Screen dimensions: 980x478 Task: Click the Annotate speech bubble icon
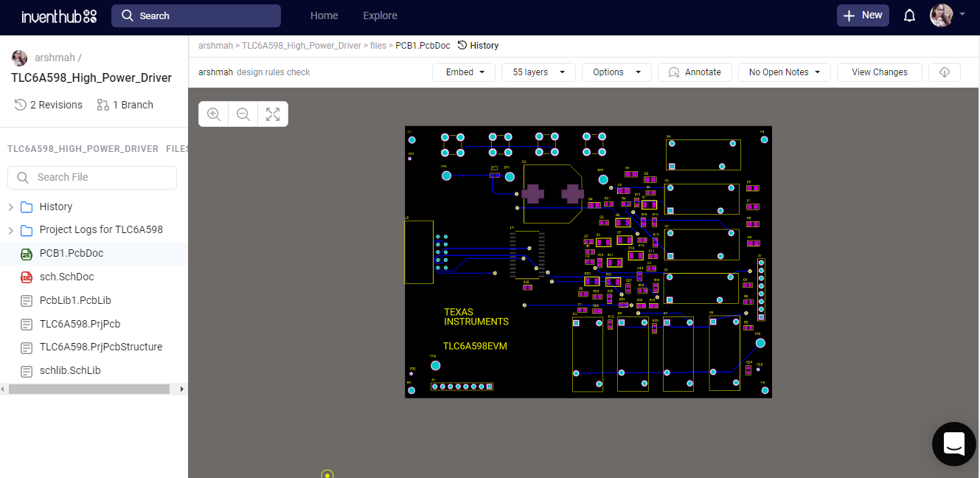(673, 72)
